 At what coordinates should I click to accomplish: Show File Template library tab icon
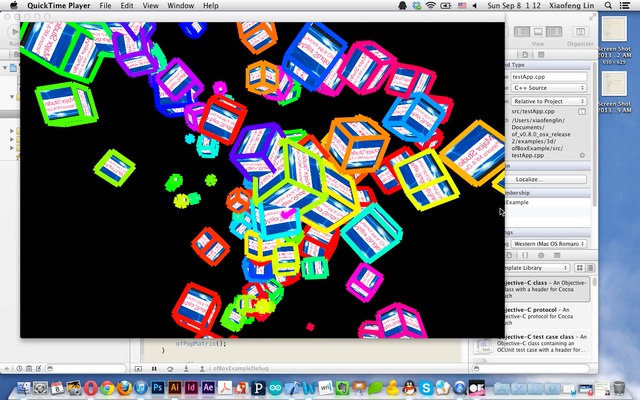[x=509, y=255]
